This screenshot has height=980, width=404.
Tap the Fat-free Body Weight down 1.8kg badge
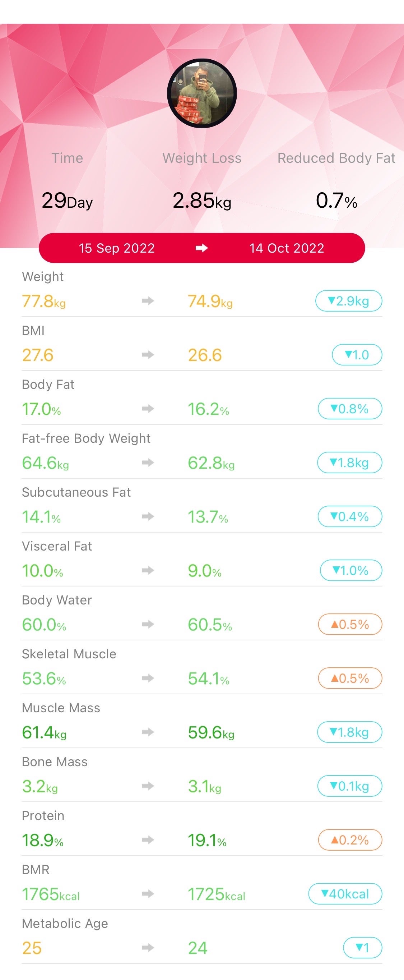click(350, 463)
